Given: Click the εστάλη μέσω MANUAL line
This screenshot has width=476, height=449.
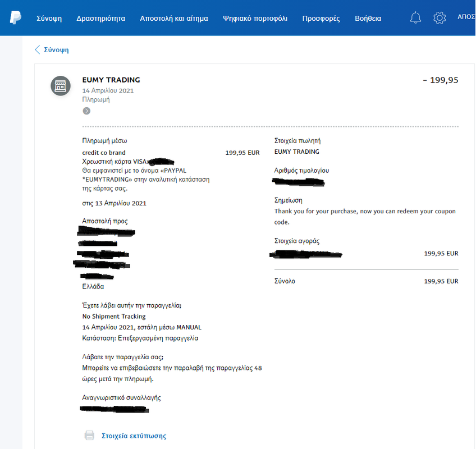Looking at the screenshot, I should [142, 327].
